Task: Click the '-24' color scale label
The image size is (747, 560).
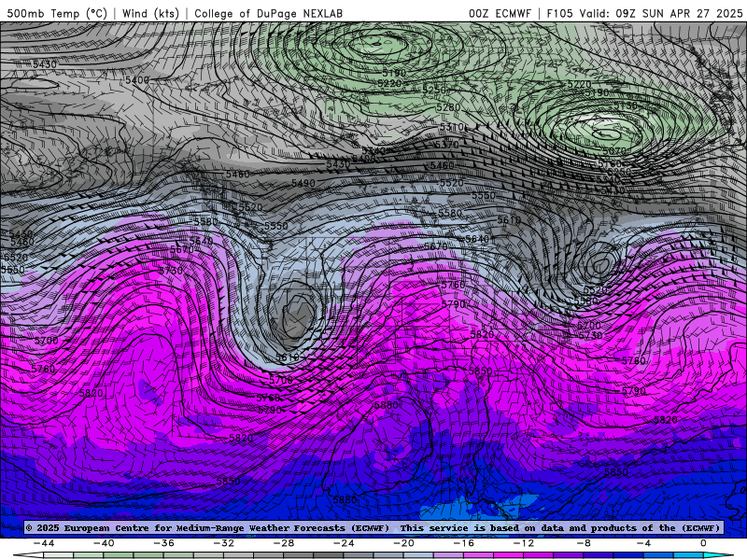Action: tap(344, 543)
